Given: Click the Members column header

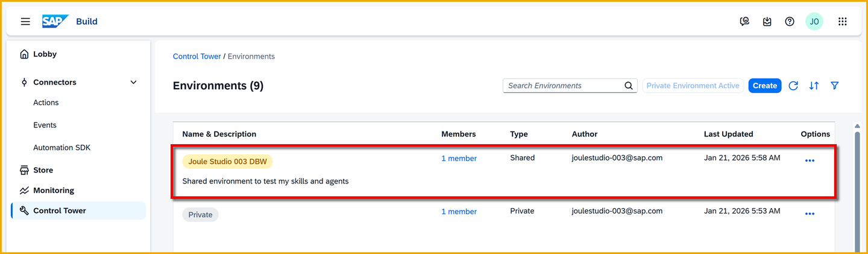Looking at the screenshot, I should tap(458, 135).
